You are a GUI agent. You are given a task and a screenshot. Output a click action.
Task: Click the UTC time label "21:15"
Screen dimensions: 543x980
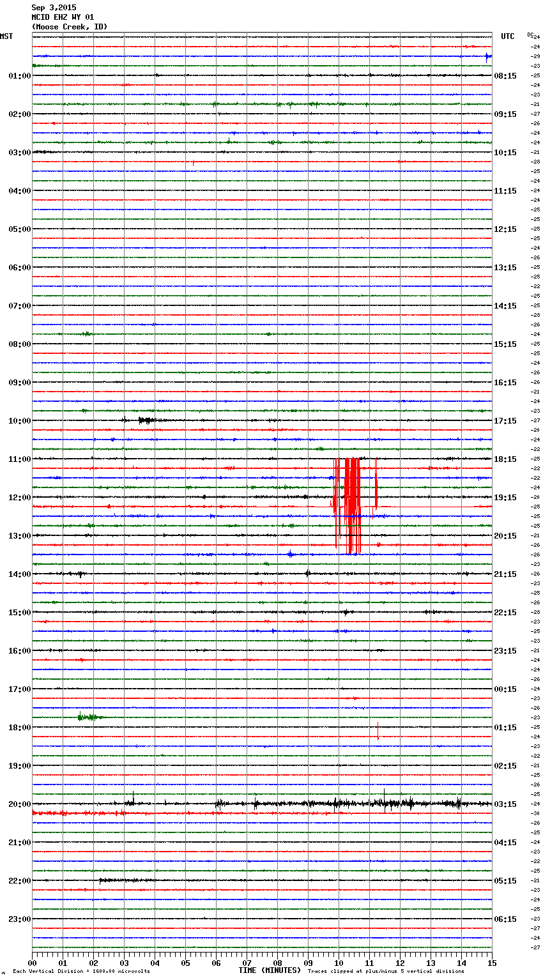pyautogui.click(x=505, y=574)
